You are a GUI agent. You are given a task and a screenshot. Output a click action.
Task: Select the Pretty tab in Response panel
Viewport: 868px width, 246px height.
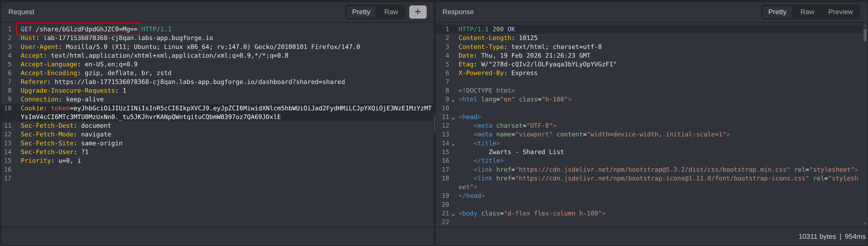[777, 12]
